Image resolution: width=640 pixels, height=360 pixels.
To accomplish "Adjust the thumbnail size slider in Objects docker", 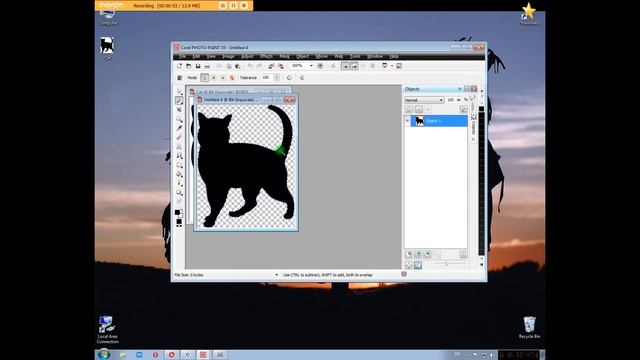I will click(x=447, y=264).
